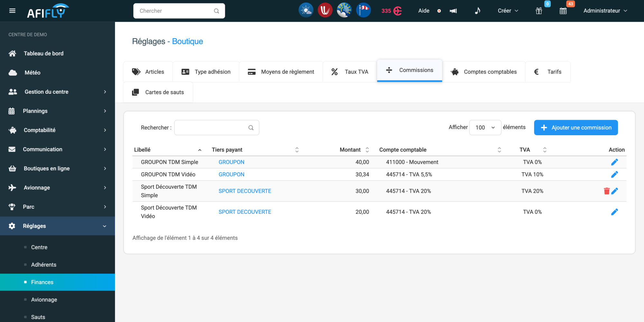Open the calendar icon with badge 43
Screen dimensions: 644x322
(x=563, y=11)
